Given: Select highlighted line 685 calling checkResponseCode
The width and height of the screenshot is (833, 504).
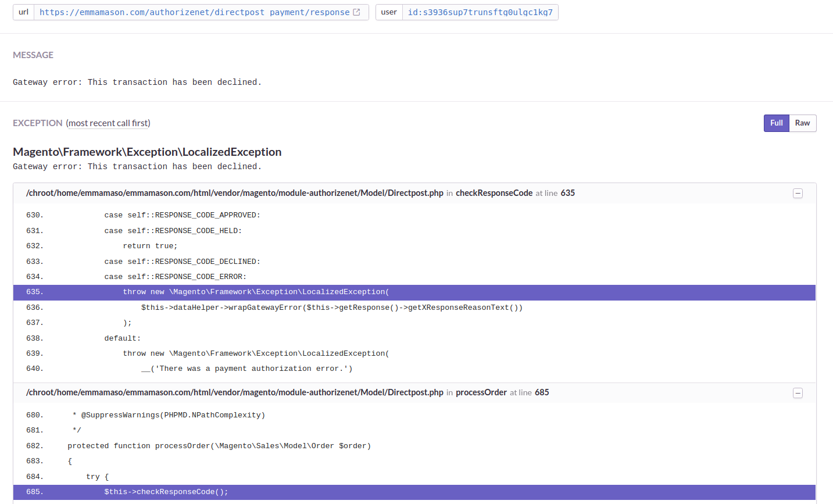Looking at the screenshot, I should click(x=165, y=491).
